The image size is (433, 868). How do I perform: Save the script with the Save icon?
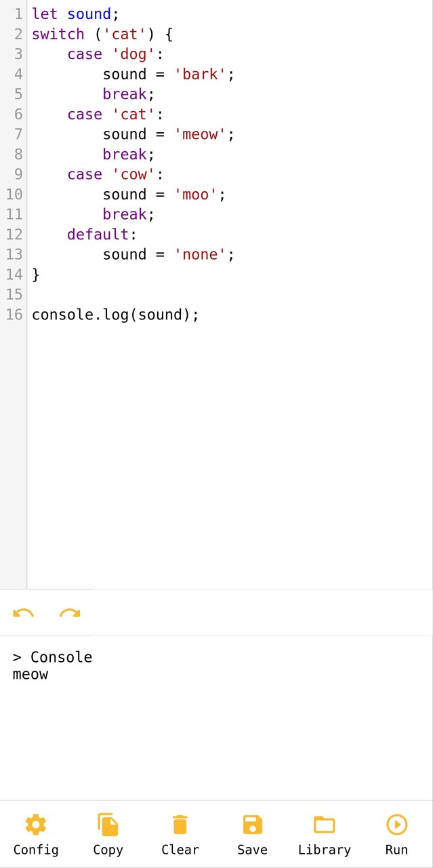point(252,825)
